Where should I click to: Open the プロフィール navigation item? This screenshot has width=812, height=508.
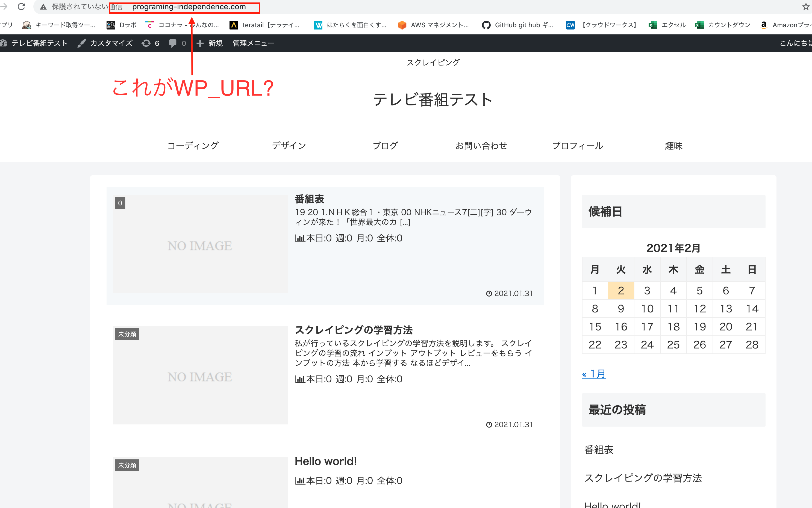[x=577, y=146]
